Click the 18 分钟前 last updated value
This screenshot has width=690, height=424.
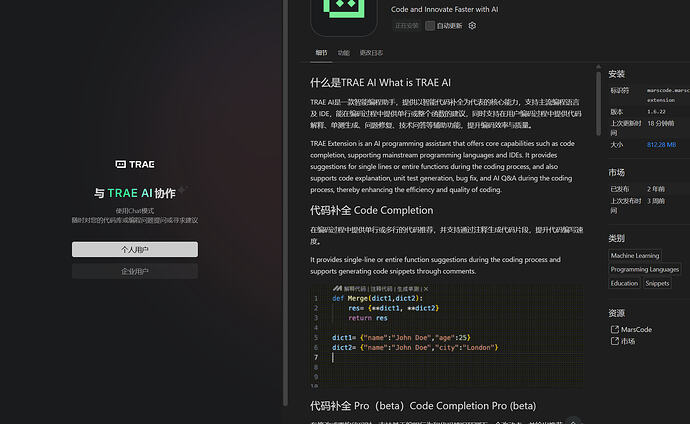pos(661,124)
